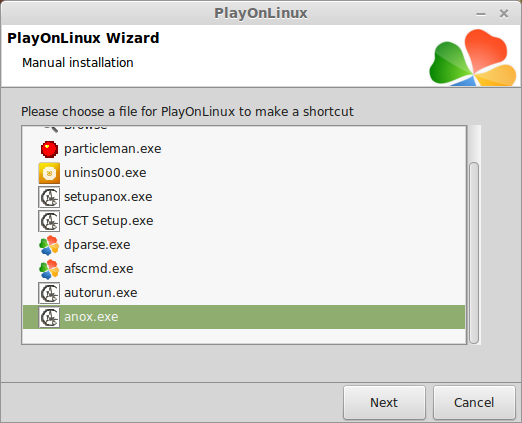The image size is (522, 423).
Task: Select the unins000.exe entry
Action: click(x=244, y=173)
